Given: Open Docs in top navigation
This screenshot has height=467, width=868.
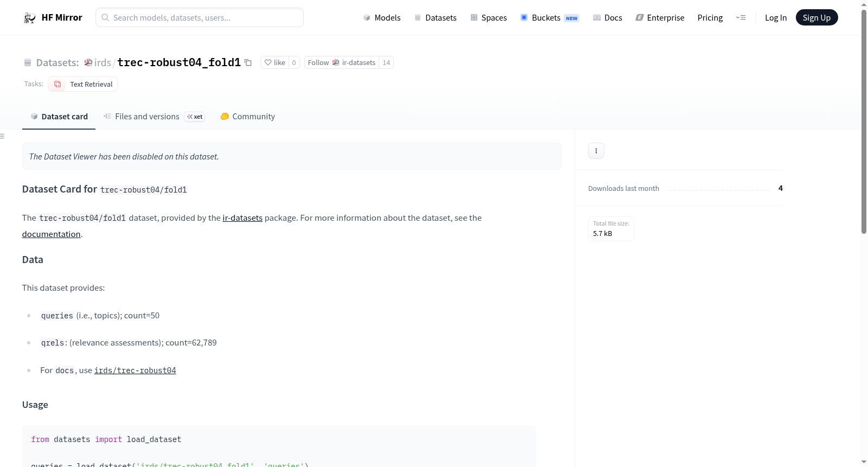Looking at the screenshot, I should click(608, 18).
